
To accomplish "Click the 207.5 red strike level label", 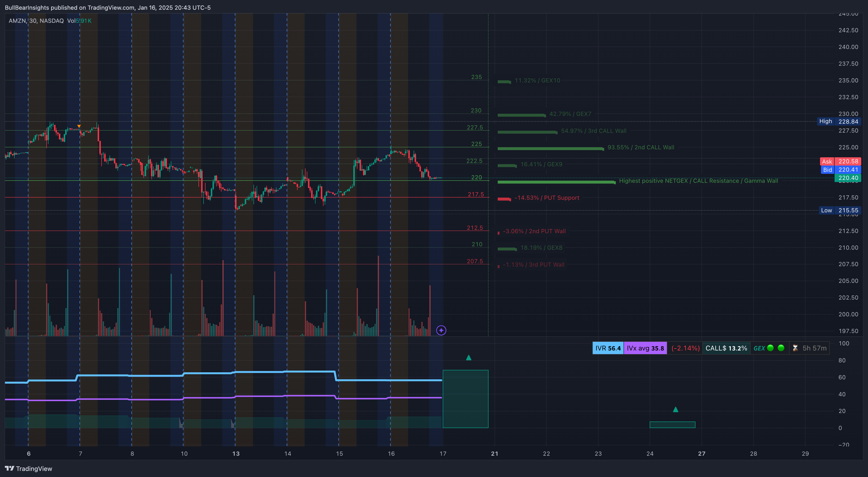I will click(474, 261).
